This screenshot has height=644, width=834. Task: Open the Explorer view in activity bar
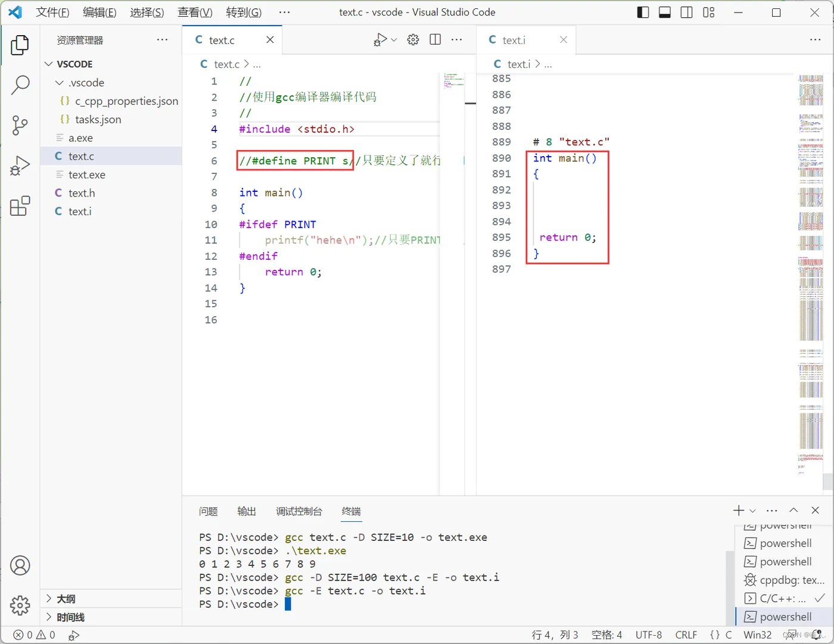click(x=20, y=45)
